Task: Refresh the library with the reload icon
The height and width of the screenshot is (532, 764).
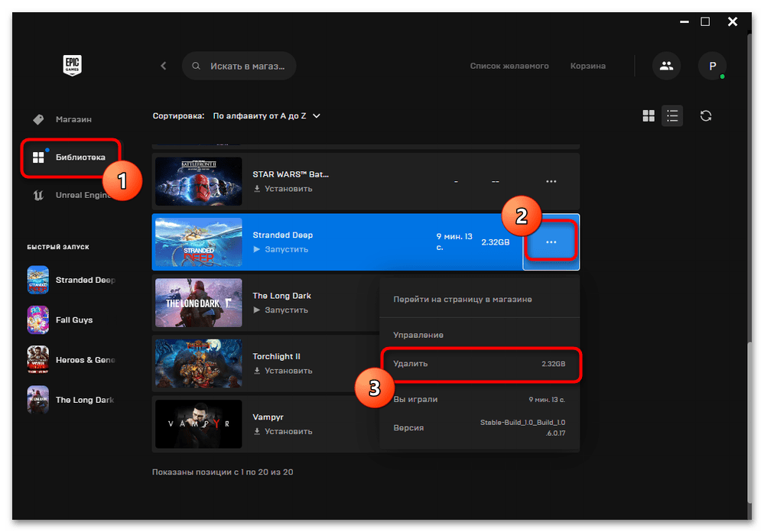Action: pos(706,116)
